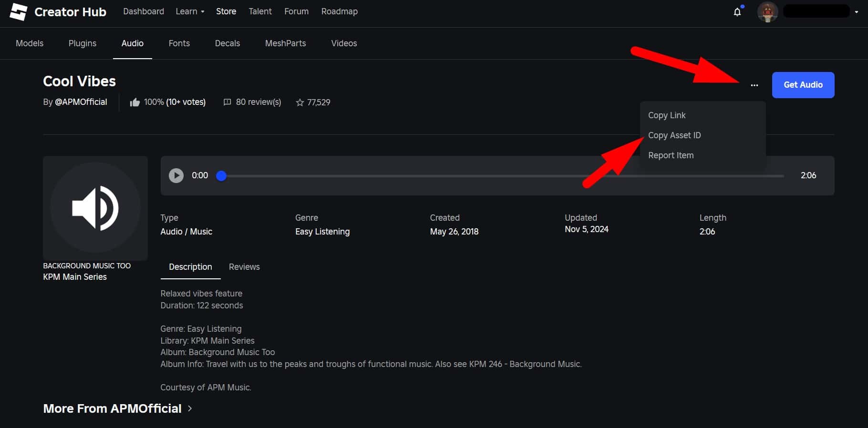Screen dimensions: 868x428
Task: Choose Copy Link from the menu
Action: 666,115
